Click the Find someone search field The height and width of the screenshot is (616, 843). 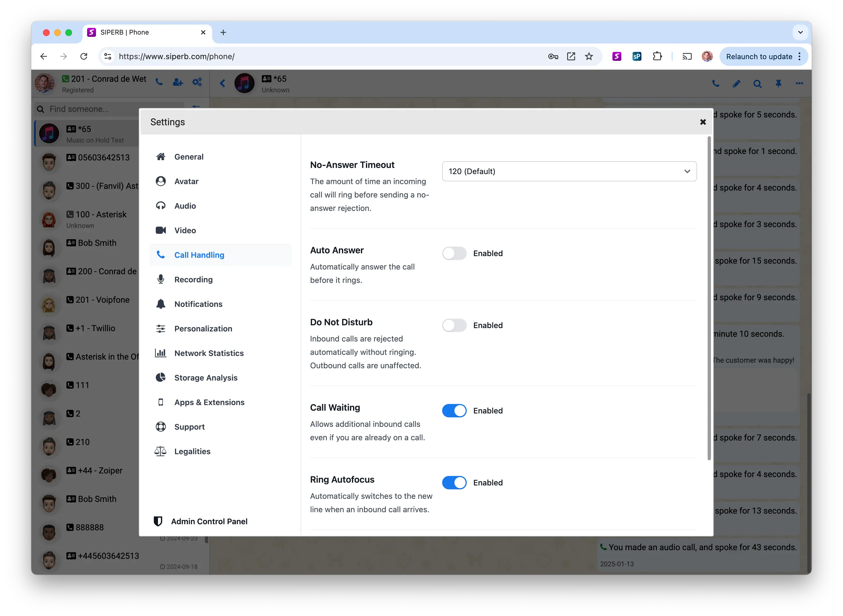109,109
